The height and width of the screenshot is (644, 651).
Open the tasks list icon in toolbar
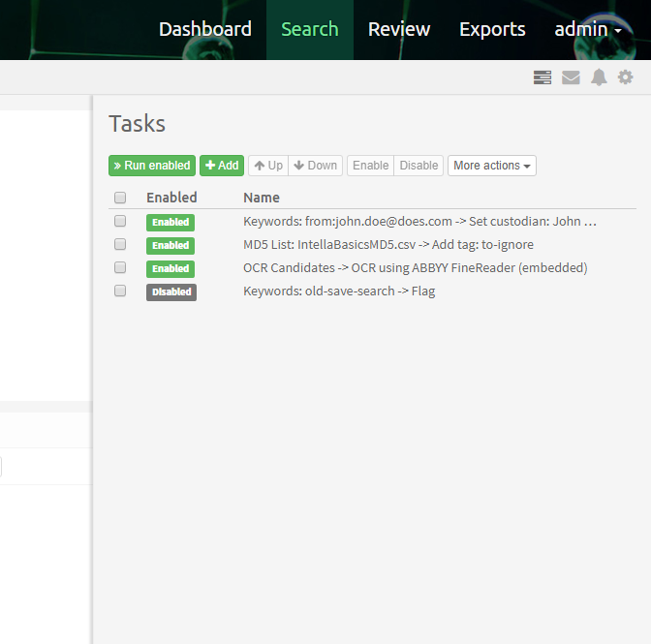coord(542,77)
